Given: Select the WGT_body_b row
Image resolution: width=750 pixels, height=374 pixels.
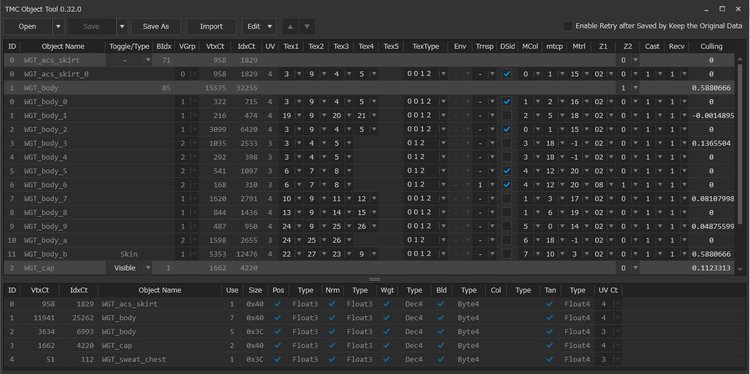Looking at the screenshot, I should (369, 254).
